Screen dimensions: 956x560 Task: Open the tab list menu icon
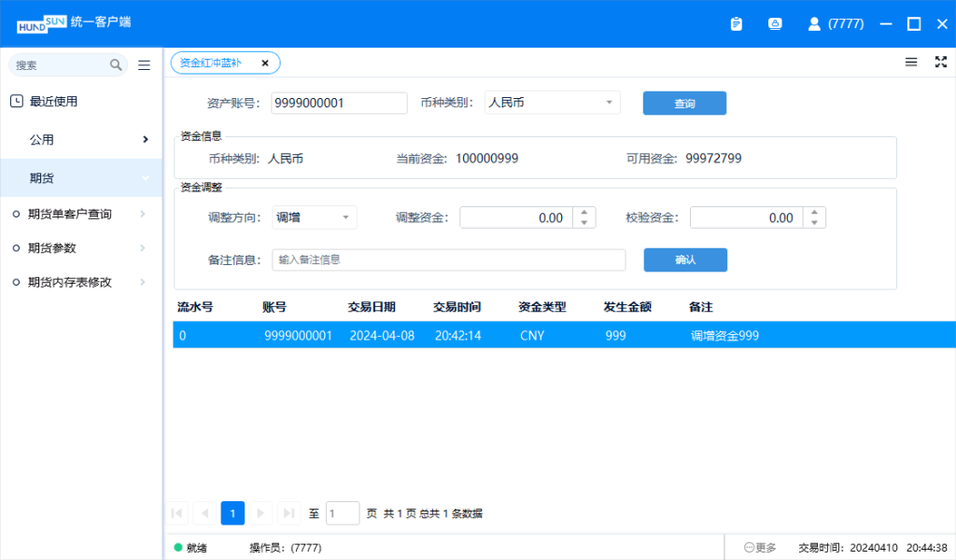(x=911, y=63)
